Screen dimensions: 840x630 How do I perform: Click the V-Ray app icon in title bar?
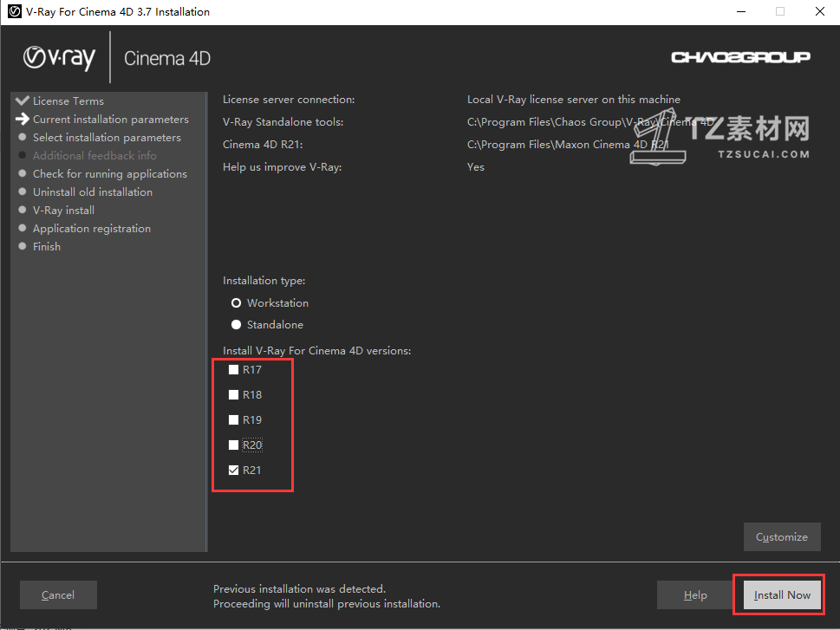pos(15,11)
